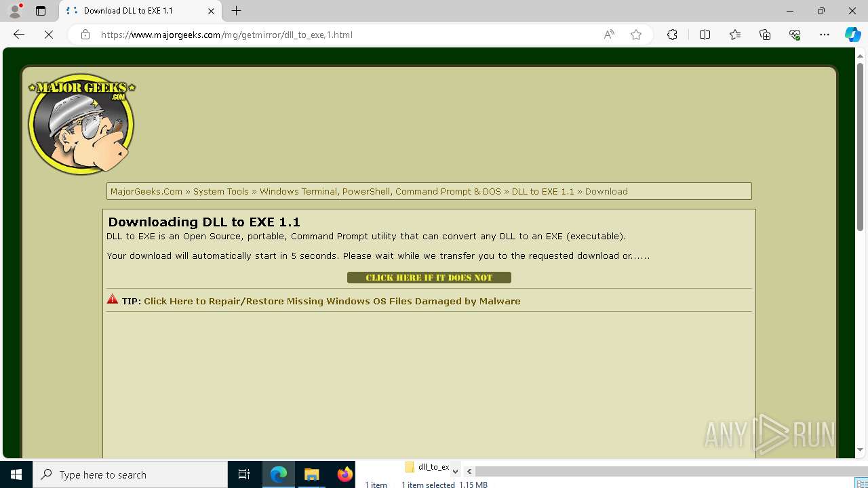Open System Tools breadcrumb link
868x488 pixels.
coord(221,191)
